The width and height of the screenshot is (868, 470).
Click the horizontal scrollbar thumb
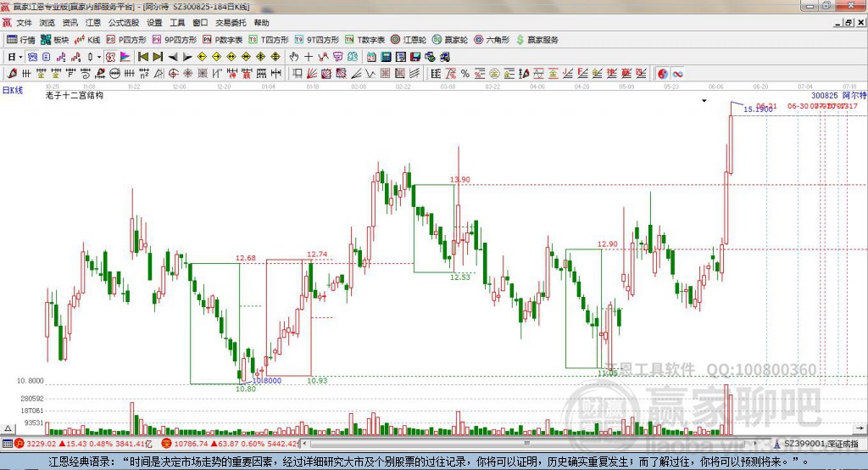[527, 444]
